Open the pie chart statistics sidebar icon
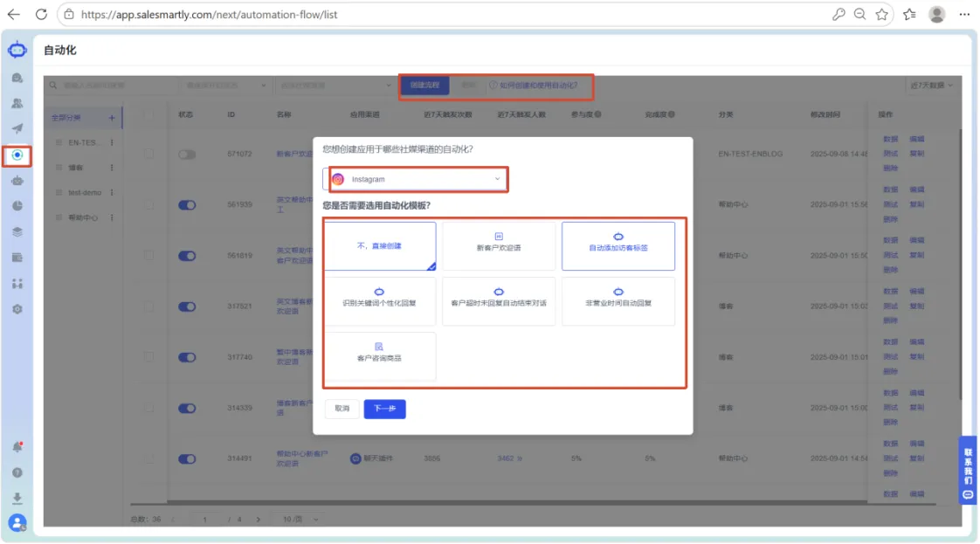This screenshot has width=980, height=544. pos(17,206)
